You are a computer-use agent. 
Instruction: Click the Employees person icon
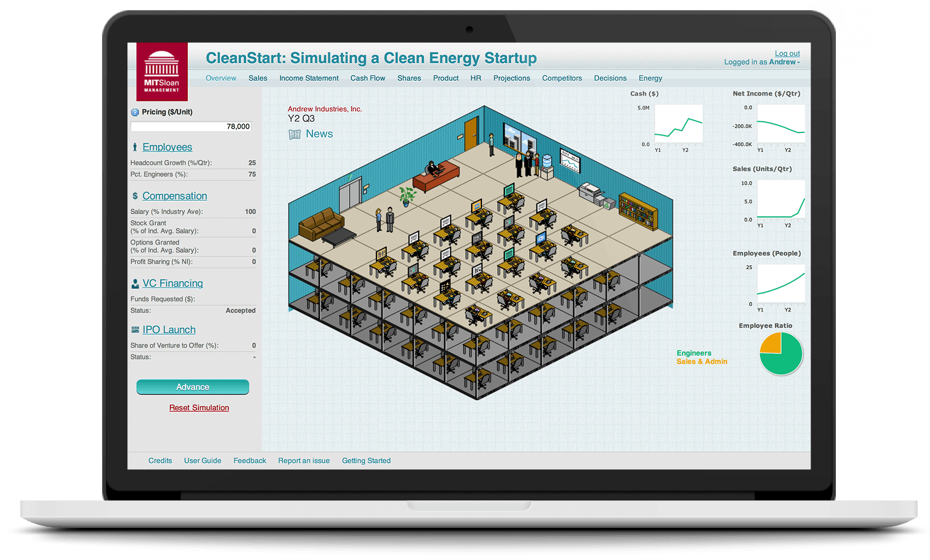point(135,147)
